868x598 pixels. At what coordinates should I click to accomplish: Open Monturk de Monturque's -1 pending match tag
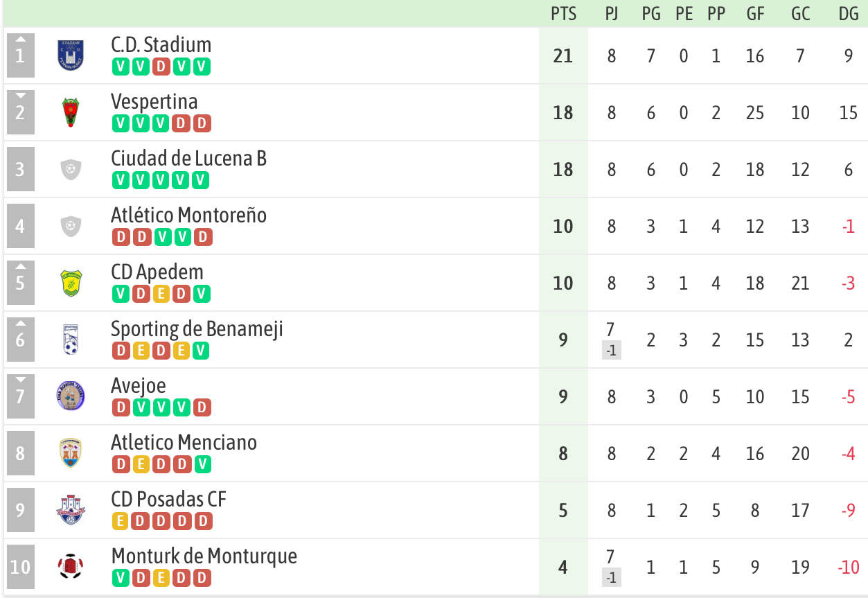point(612,578)
